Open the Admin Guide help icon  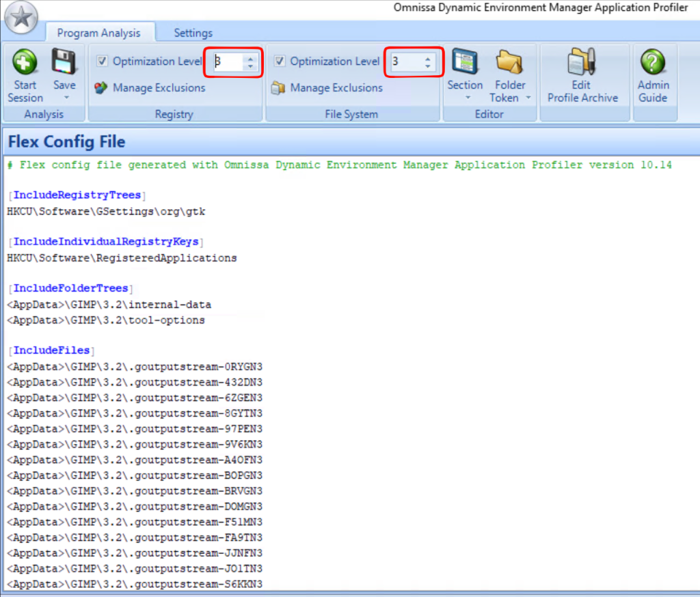[x=653, y=61]
